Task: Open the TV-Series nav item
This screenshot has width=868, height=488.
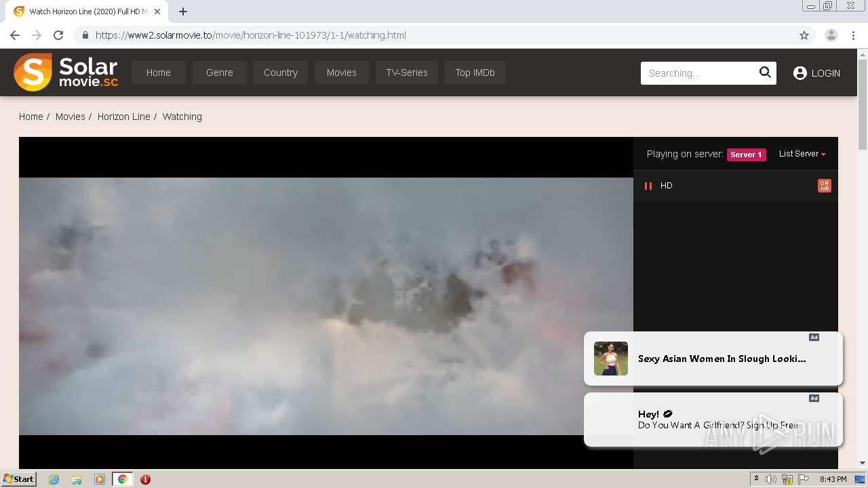Action: [x=407, y=73]
